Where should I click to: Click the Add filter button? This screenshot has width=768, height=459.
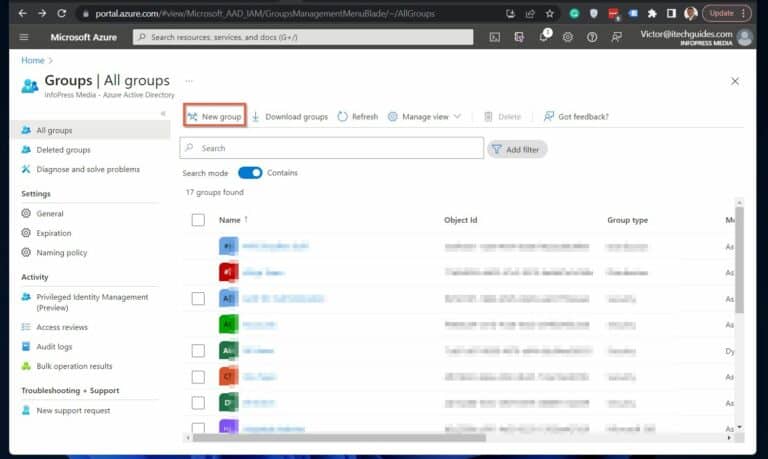517,149
